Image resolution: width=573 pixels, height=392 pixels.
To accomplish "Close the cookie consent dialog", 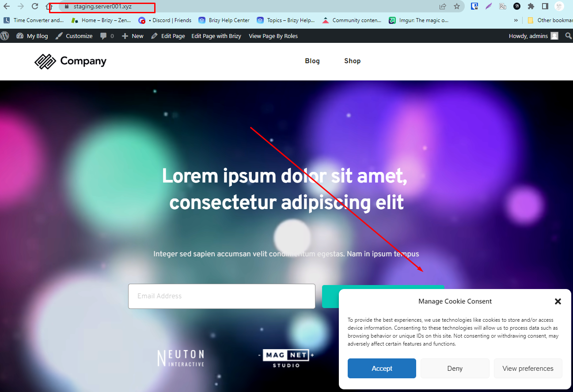I will [558, 301].
